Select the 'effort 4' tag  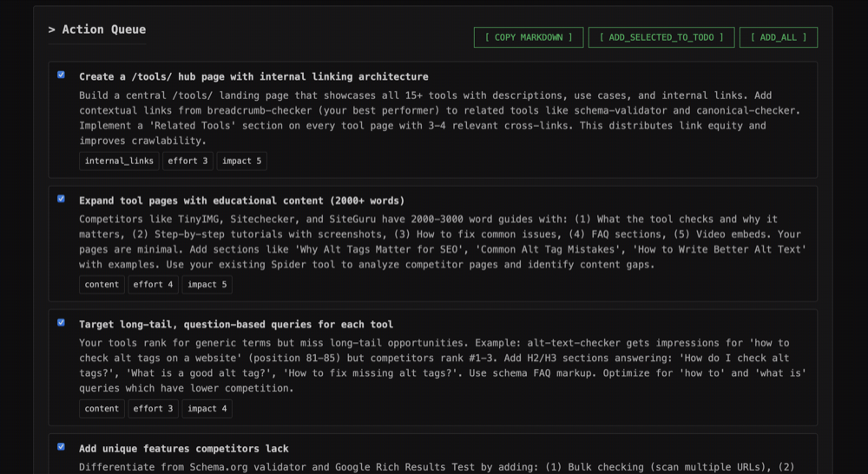(153, 285)
